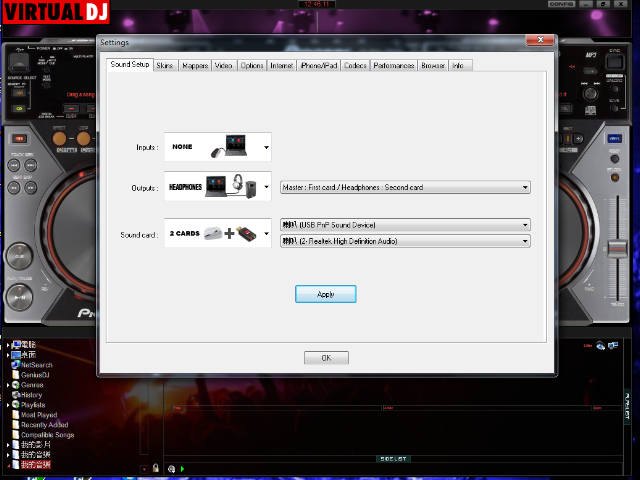The image size is (640, 480).
Task: Expand the Genres tree node
Action: pos(8,385)
